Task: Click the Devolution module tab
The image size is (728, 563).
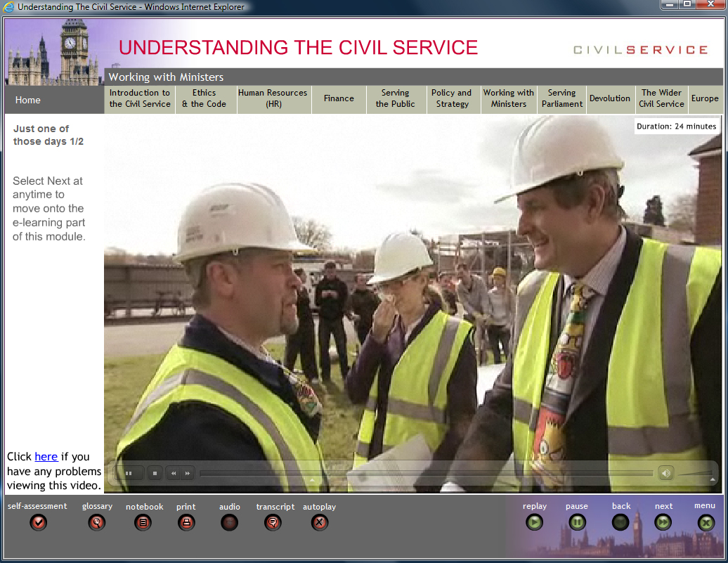Action: [x=609, y=98]
